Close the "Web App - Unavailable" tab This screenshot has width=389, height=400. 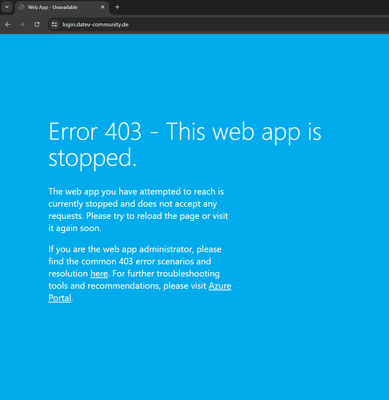pyautogui.click(x=103, y=7)
